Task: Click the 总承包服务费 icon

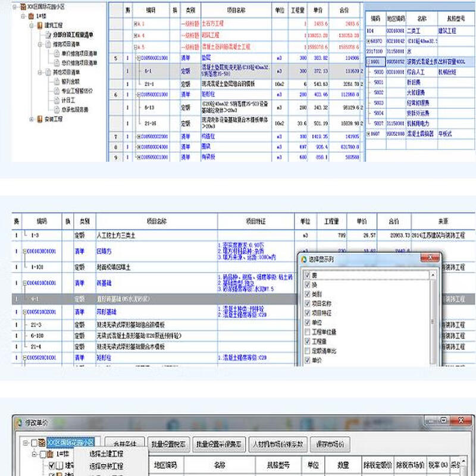Action: pyautogui.click(x=56, y=109)
